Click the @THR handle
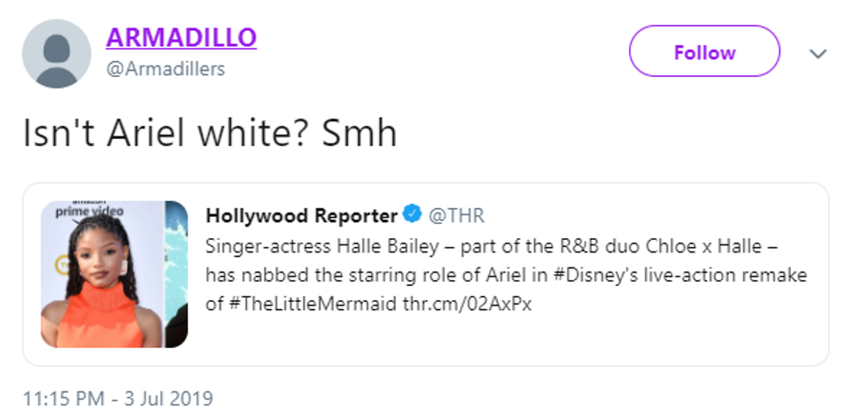868x418 pixels. point(457,215)
